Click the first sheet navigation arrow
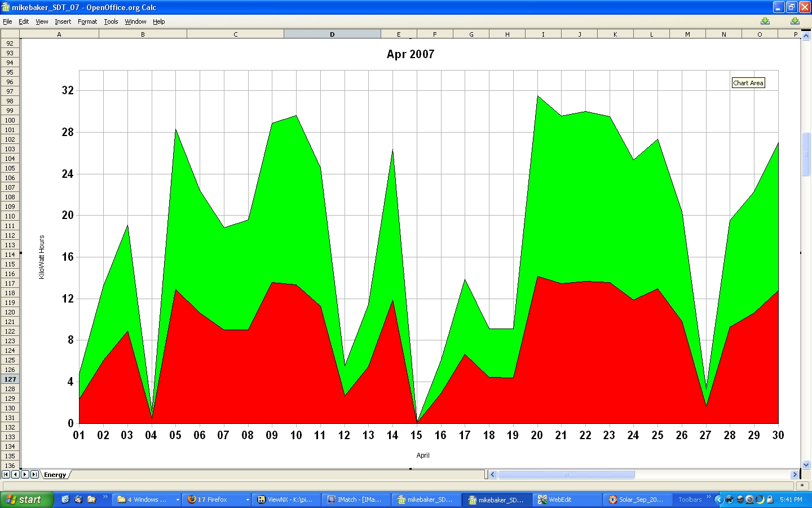This screenshot has height=508, width=812. 6,475
